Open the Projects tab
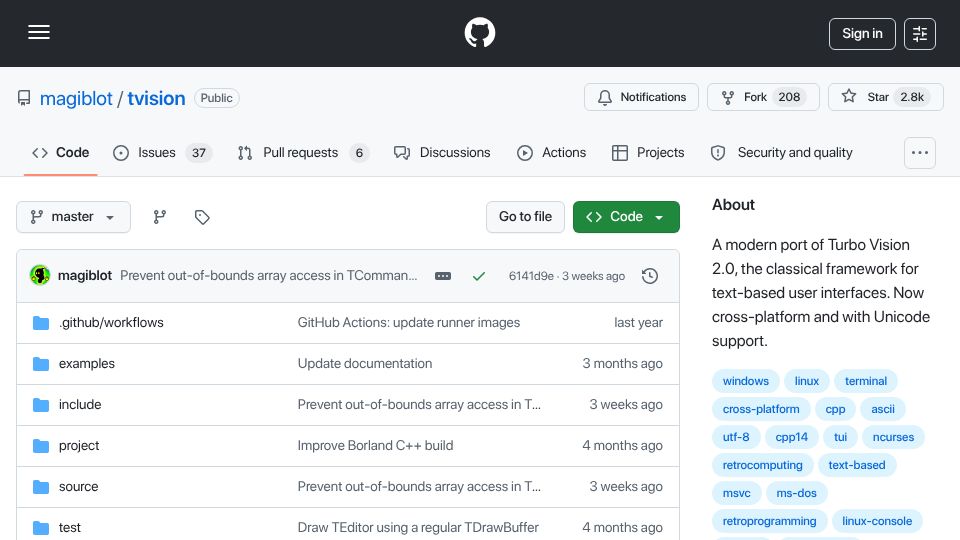 tap(648, 152)
